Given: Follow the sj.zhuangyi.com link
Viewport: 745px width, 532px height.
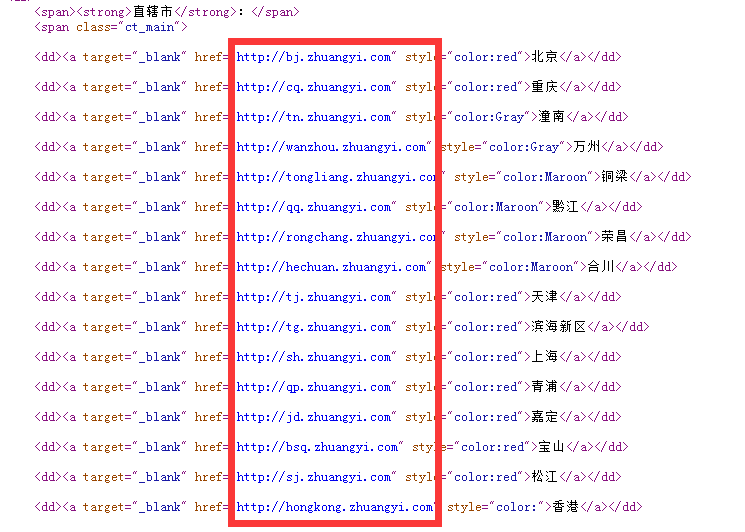Looking at the screenshot, I should click(x=314, y=477).
